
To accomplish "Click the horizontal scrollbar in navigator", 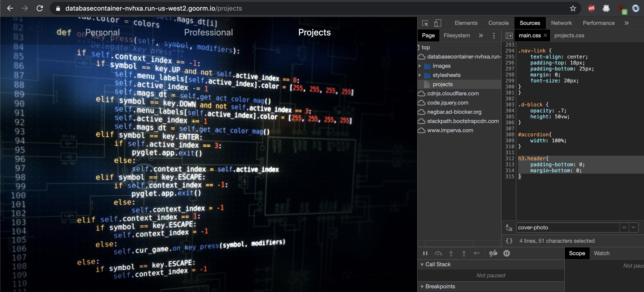I will click(449, 244).
